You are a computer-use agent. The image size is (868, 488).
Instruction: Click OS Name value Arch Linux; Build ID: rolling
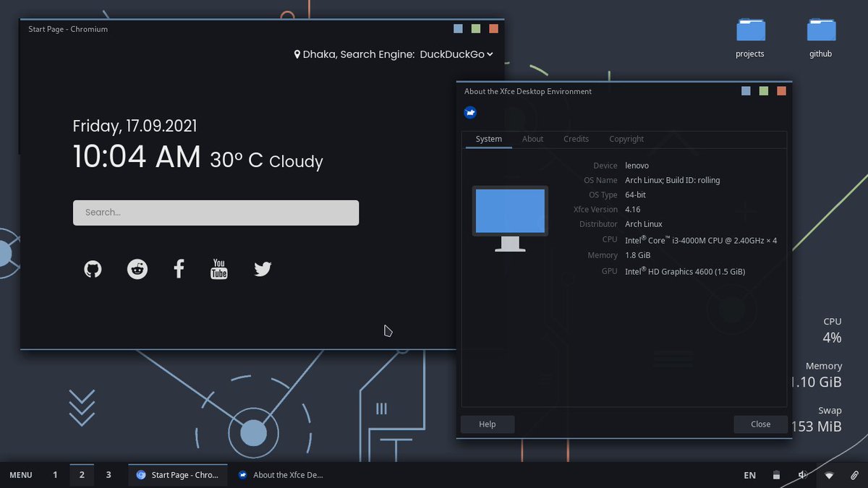point(673,180)
